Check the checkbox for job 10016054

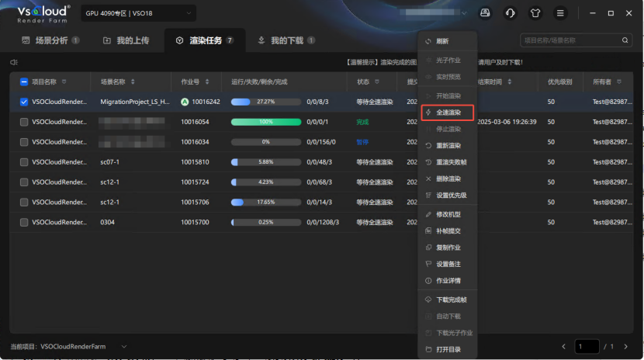[x=24, y=122]
